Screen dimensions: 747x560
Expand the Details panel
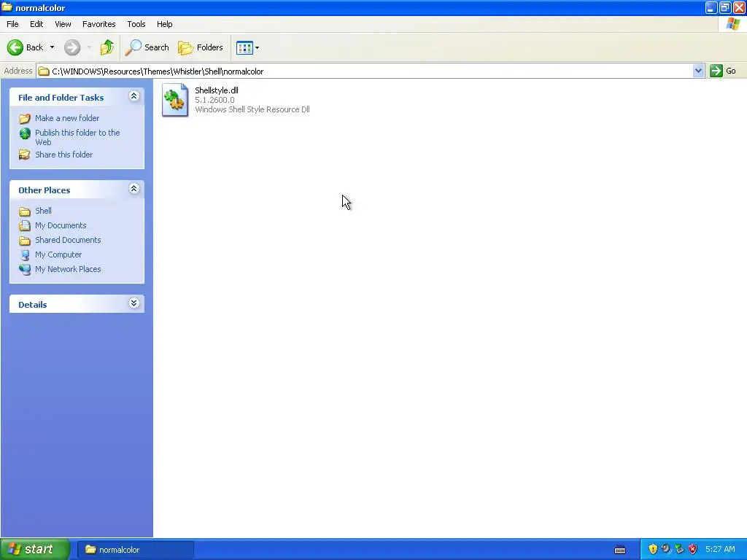(x=134, y=303)
